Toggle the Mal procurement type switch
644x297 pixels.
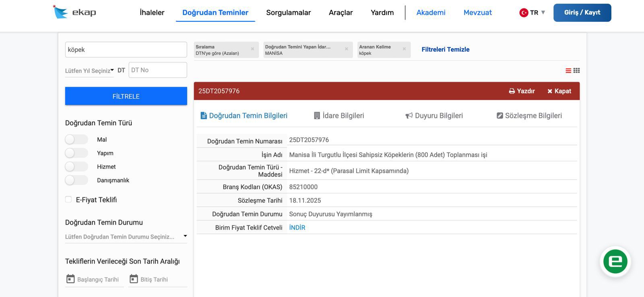[76, 139]
